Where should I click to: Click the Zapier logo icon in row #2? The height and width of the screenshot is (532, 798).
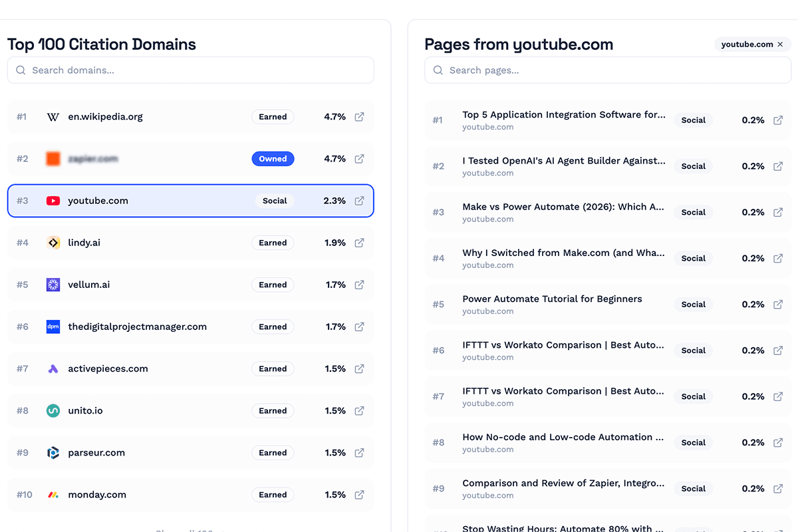point(53,158)
